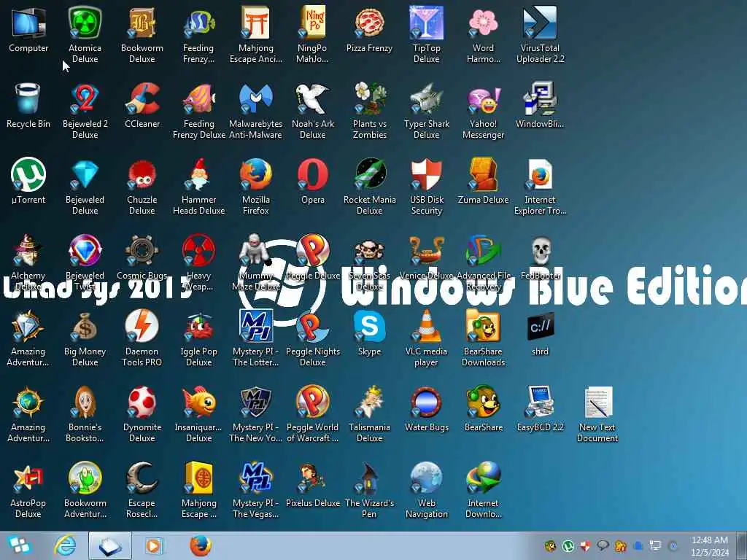747x560 pixels.
Task: Click the Bookworm Adventures shortcut
Action: coord(85,489)
